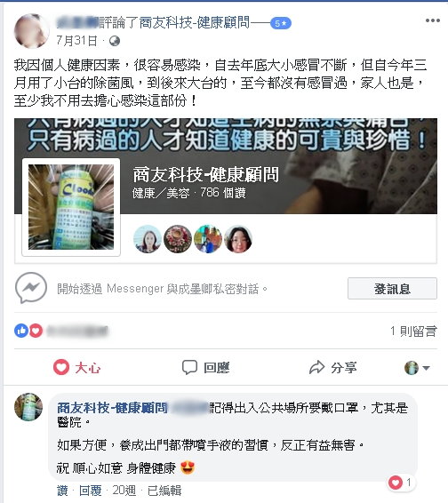Open the three-dots post options menu
Image resolution: width=448 pixels, height=503 pixels.
coord(432,20)
